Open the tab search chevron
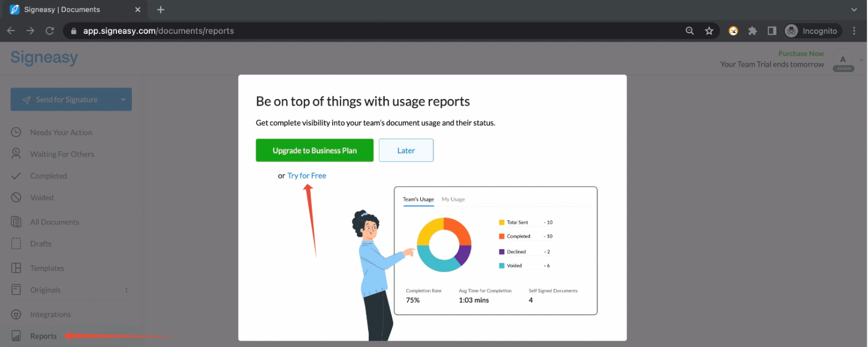 [854, 10]
